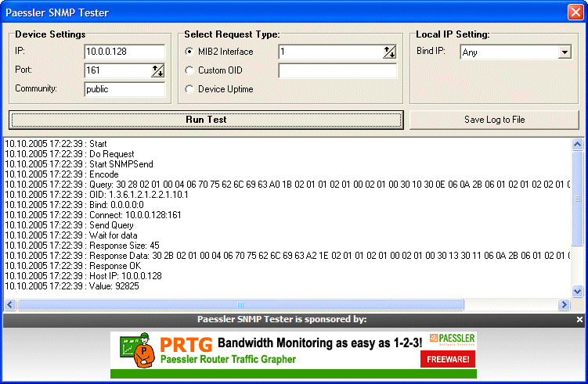
Task: Click the vertical scrollbar thumb
Action: (578, 199)
